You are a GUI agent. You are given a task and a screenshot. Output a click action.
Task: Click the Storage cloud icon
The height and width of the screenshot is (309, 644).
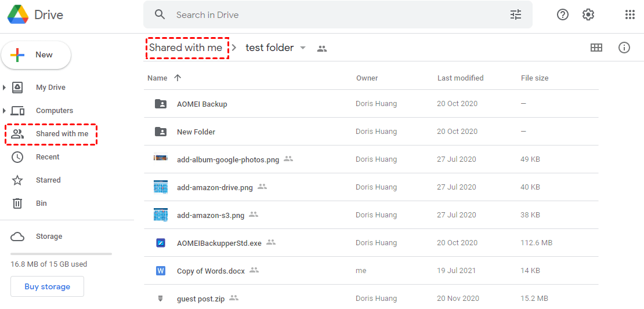coord(17,237)
